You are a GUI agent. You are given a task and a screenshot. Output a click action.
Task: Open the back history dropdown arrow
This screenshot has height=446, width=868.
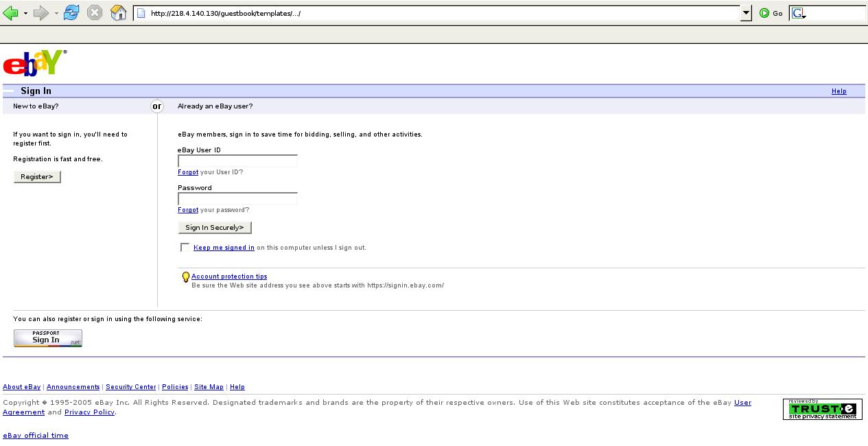(25, 13)
